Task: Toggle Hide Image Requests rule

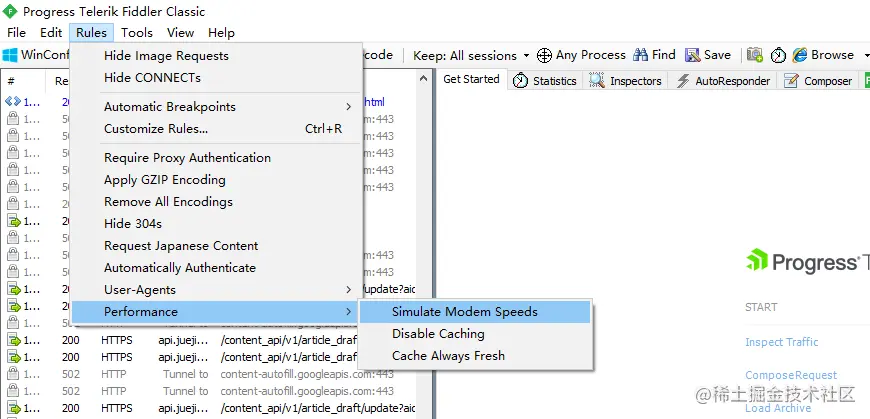Action: tap(166, 56)
